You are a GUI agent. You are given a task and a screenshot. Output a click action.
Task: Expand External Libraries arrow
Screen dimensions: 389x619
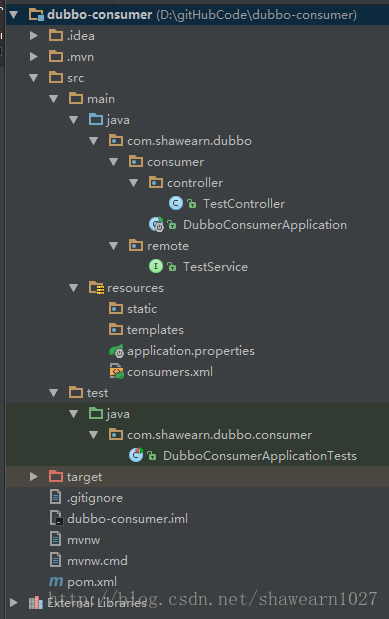pyautogui.click(x=14, y=602)
